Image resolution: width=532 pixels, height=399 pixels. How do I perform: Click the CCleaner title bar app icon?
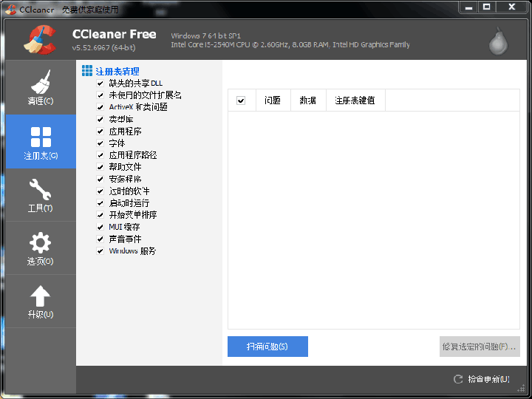(x=11, y=9)
